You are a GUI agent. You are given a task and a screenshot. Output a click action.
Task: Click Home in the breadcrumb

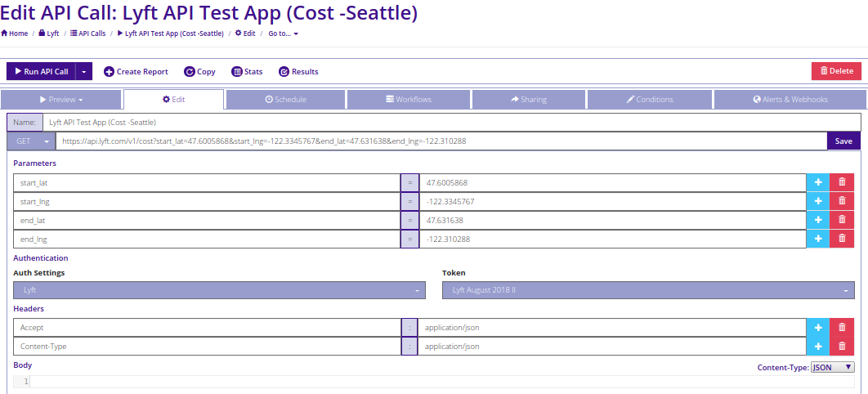click(x=15, y=34)
